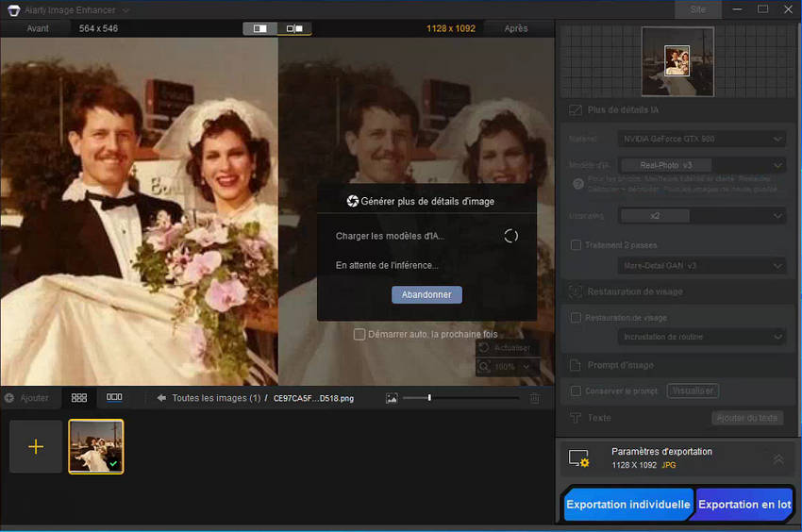The height and width of the screenshot is (532, 802).
Task: Enable Démarrer auto. la prochaine fois checkbox
Action: point(359,335)
